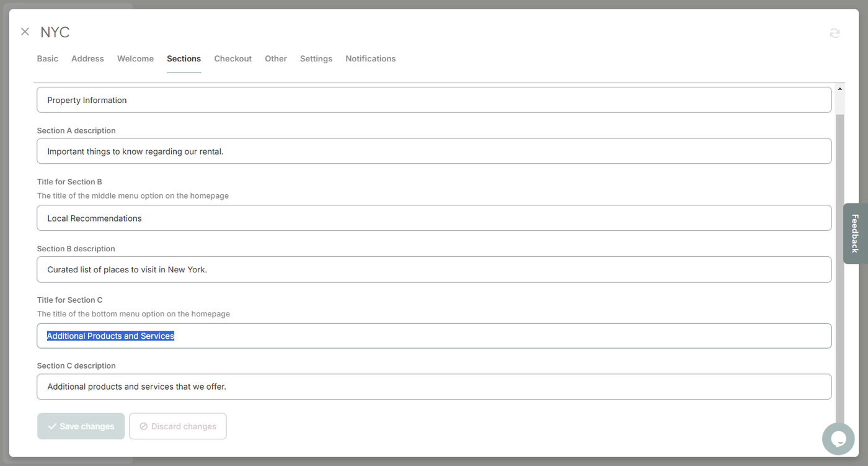Screen dimensions: 868x466
Task: Open the Notifications tab
Action: 370,59
